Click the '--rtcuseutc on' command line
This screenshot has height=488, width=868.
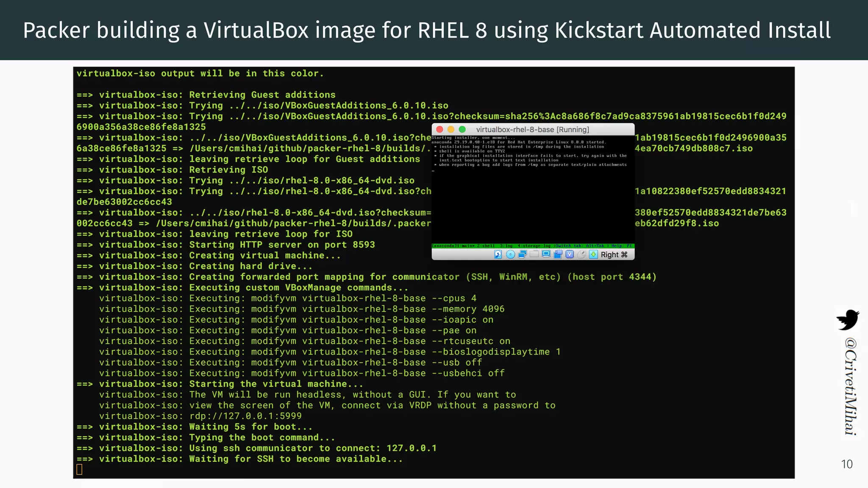tap(305, 341)
